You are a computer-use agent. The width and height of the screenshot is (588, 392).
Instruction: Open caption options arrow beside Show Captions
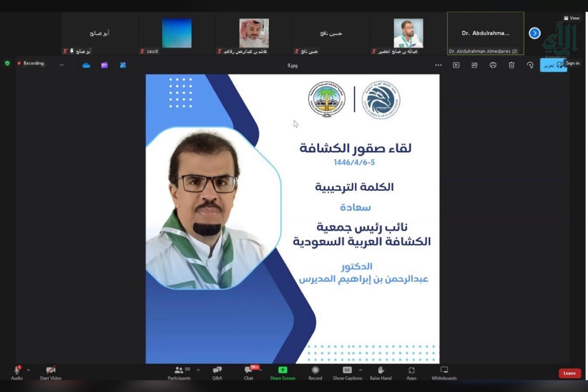coord(360,370)
